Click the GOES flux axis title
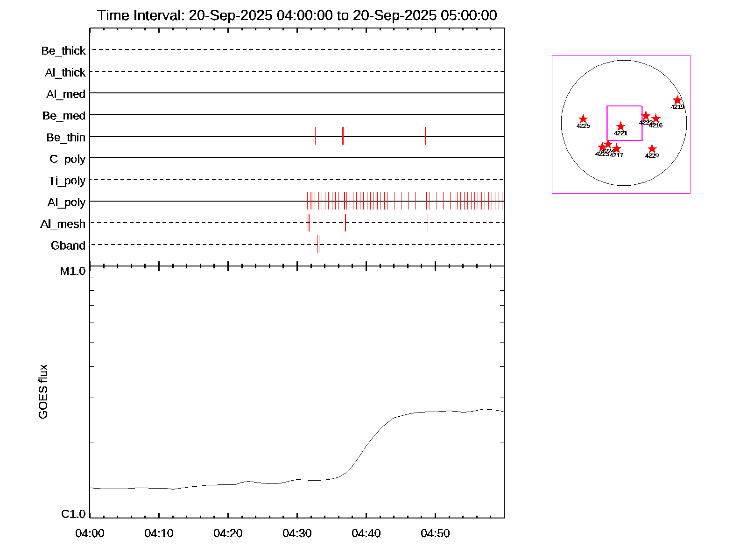The height and width of the screenshot is (560, 747). tap(43, 392)
